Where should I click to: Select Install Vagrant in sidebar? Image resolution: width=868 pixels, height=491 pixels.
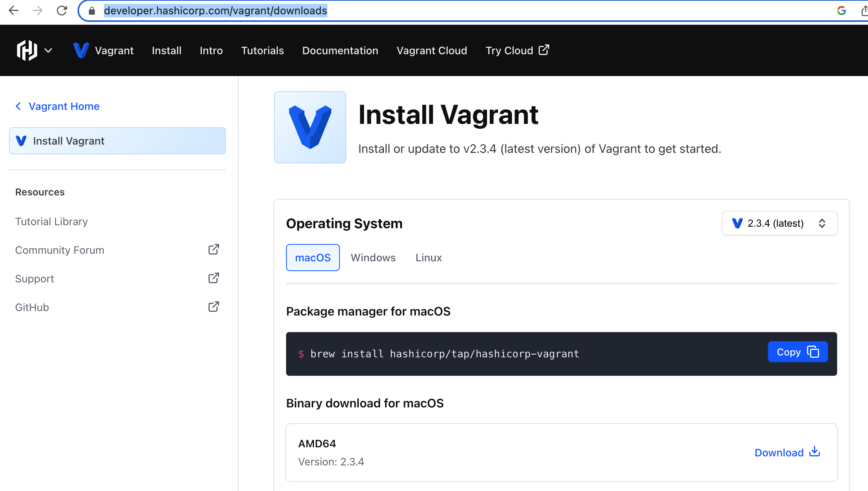coord(117,141)
